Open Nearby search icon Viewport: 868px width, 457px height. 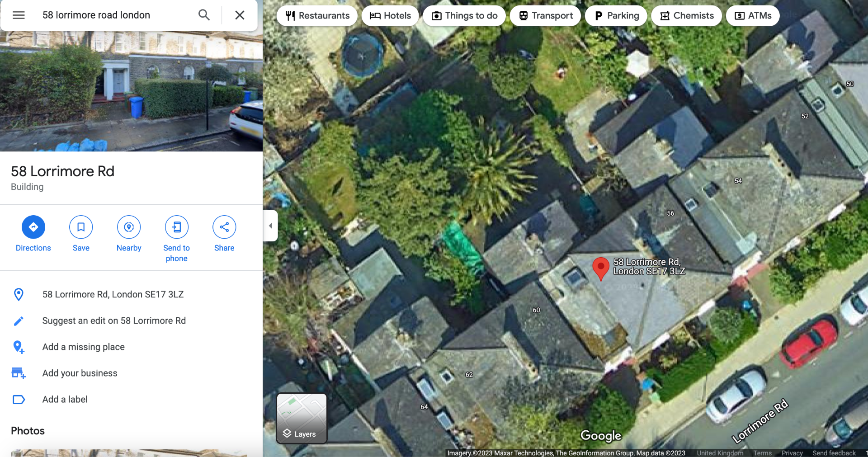tap(129, 227)
